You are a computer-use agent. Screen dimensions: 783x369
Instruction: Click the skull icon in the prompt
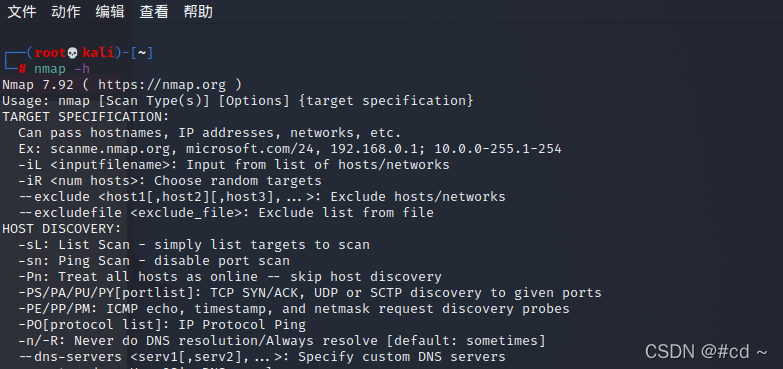pos(72,53)
